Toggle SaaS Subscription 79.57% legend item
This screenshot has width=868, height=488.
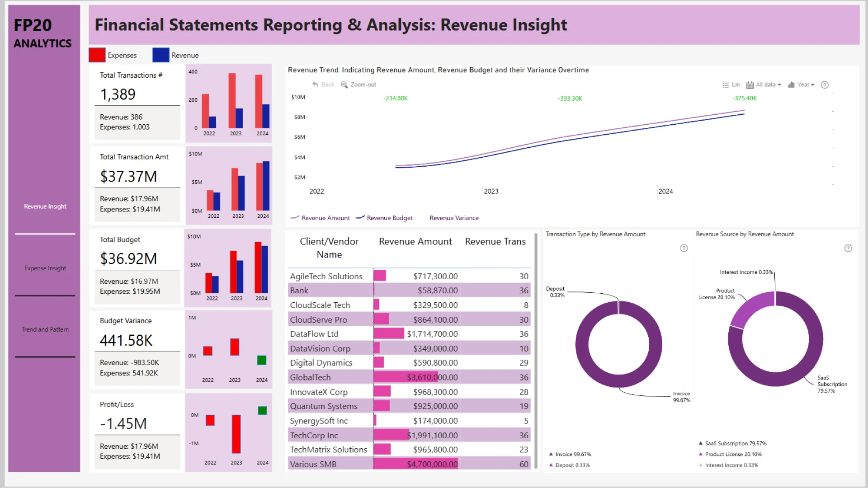(735, 443)
